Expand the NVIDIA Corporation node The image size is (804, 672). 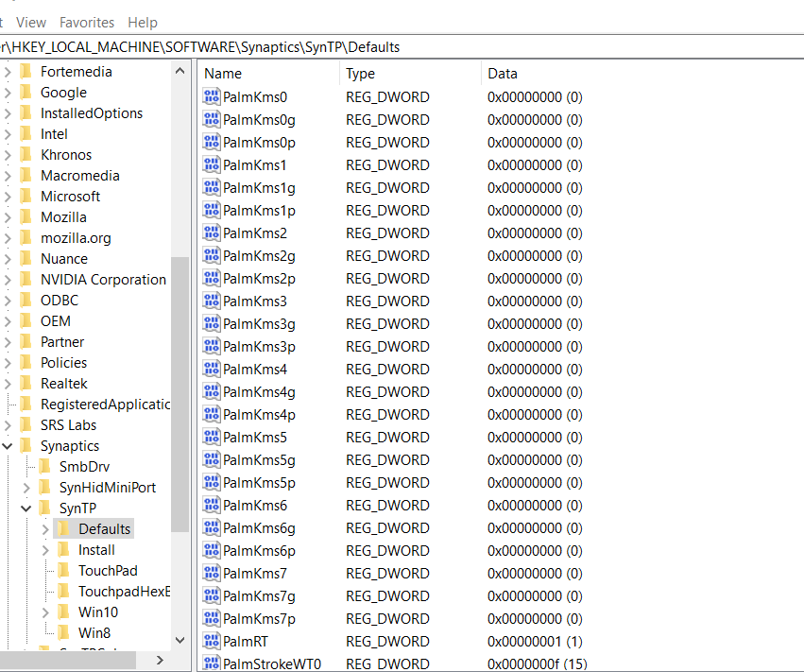[8, 279]
